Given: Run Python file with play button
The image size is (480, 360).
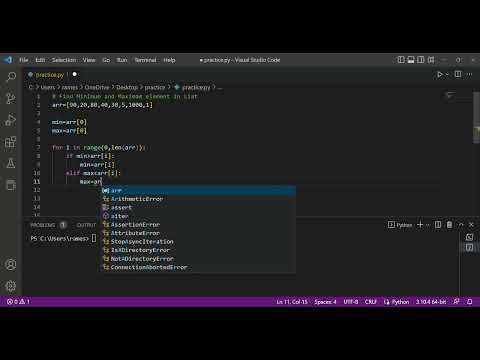Looking at the screenshot, I should click(x=440, y=74).
